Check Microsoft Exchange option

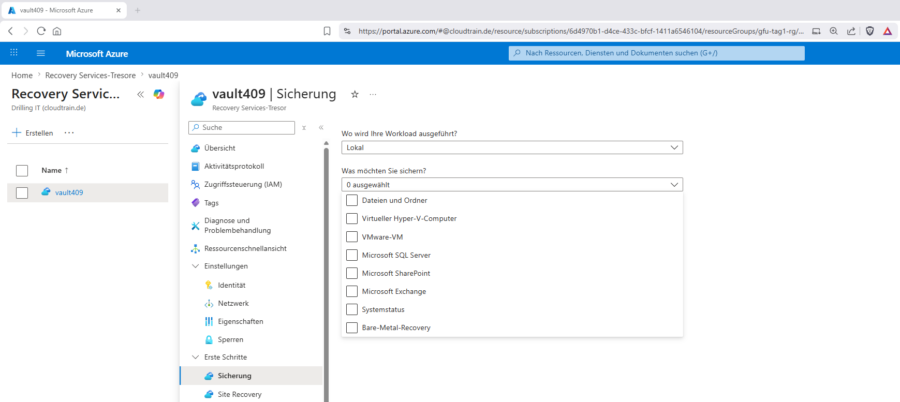click(x=352, y=291)
